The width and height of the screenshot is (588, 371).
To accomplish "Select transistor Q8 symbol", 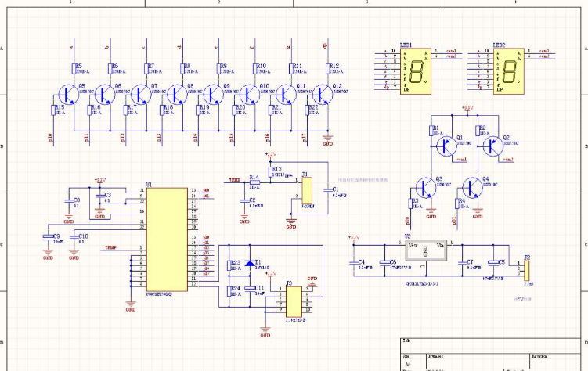I will click(x=176, y=93).
